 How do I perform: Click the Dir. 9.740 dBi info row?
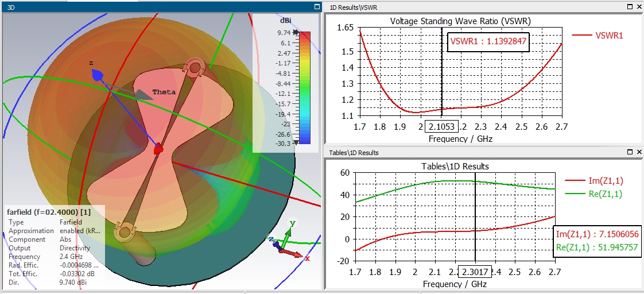[x=54, y=283]
